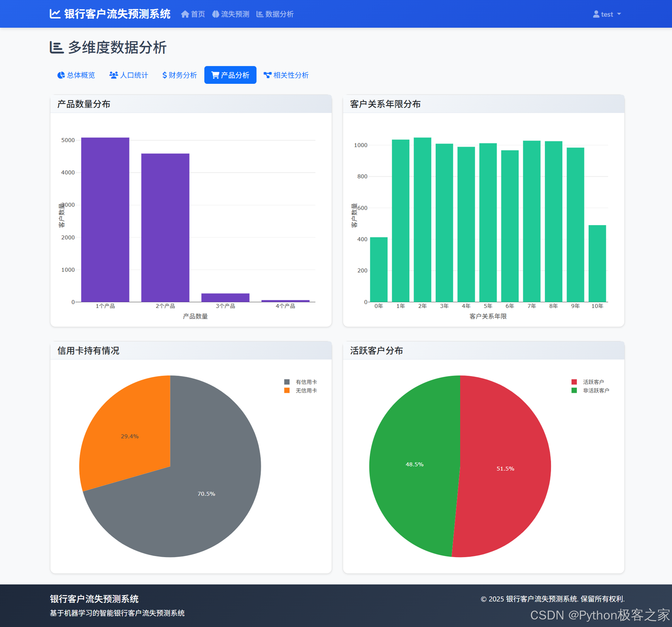Hide the 非活跃客户 legend series
Screen dimensions: 672x627
596,391
